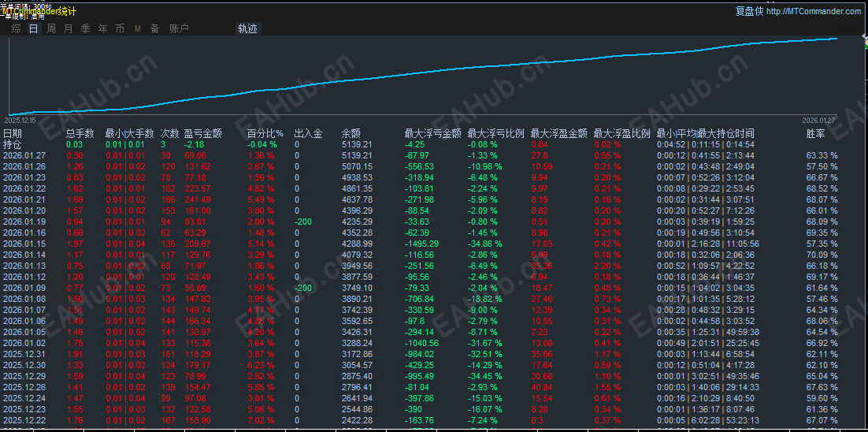Image resolution: width=868 pixels, height=432 pixels.
Task: Click the drawdown ratio -34.86 %
Action: click(485, 243)
